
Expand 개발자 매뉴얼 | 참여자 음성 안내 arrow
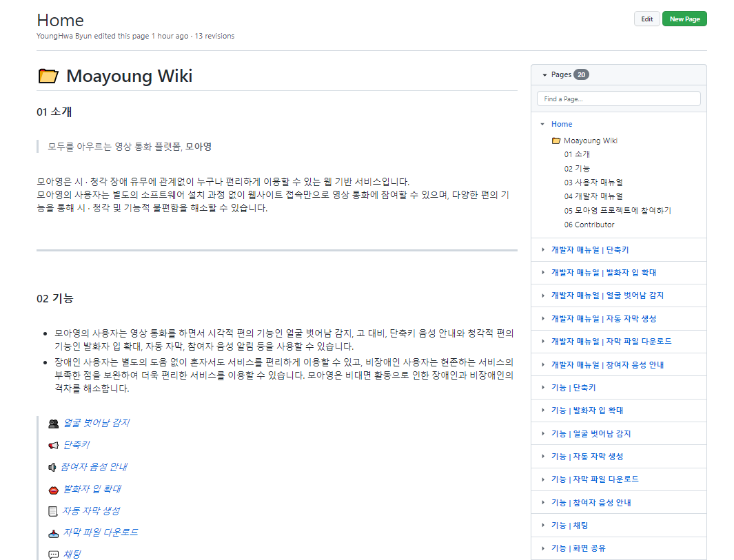click(543, 364)
